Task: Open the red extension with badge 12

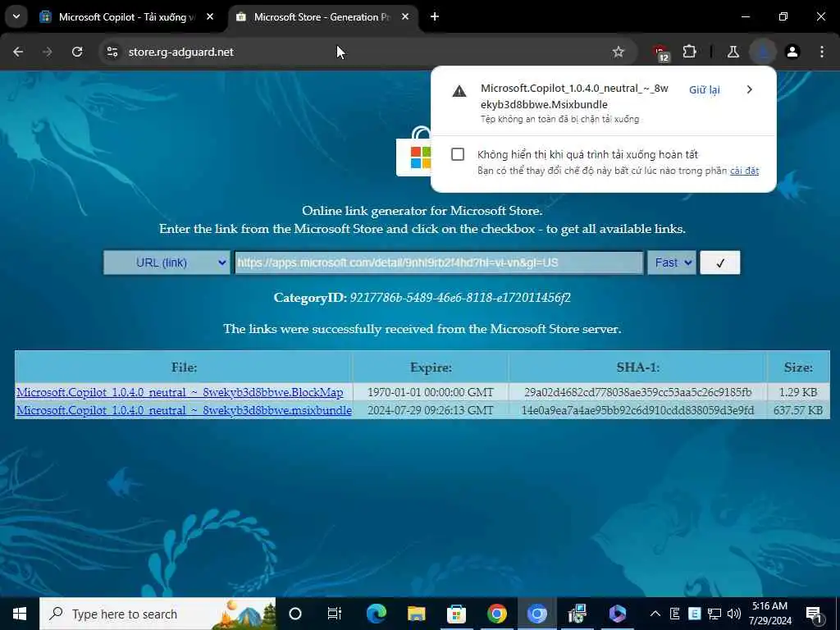Action: click(x=660, y=52)
